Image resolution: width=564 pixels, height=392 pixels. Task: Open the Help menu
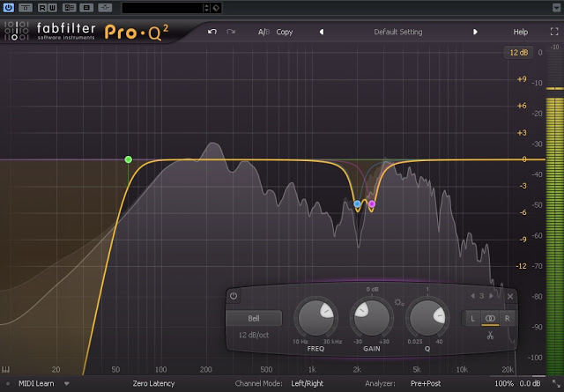click(x=520, y=32)
